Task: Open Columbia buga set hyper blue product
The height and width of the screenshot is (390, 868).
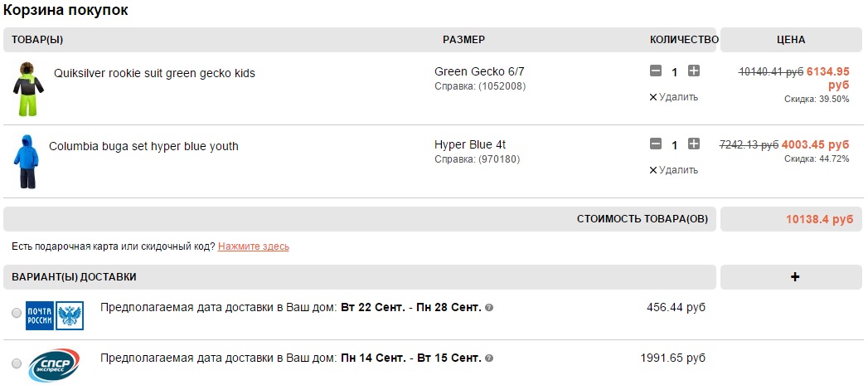Action: tap(143, 146)
